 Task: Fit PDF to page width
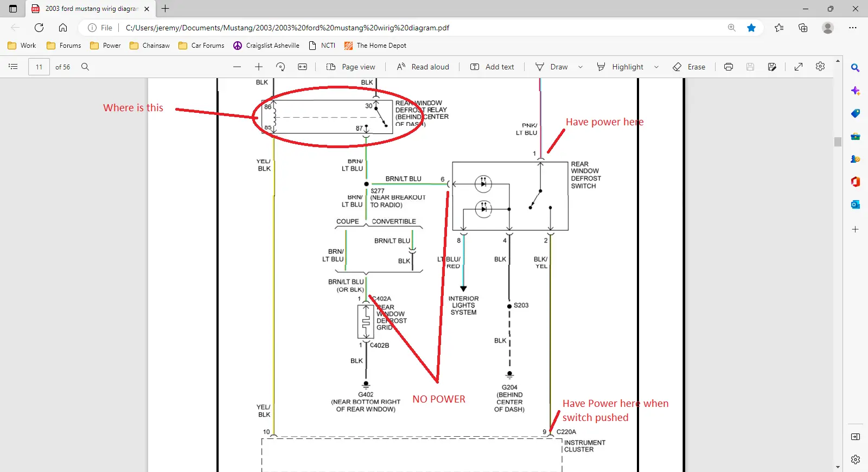tap(303, 67)
